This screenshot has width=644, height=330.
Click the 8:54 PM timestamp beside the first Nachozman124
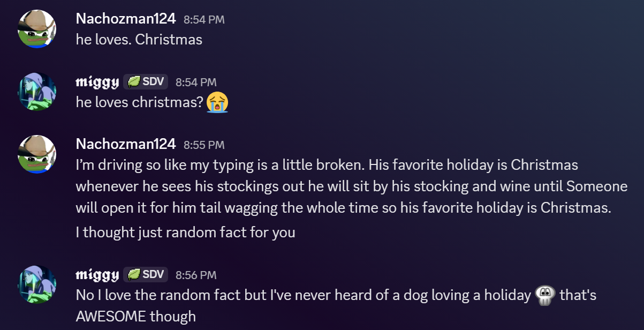[204, 20]
